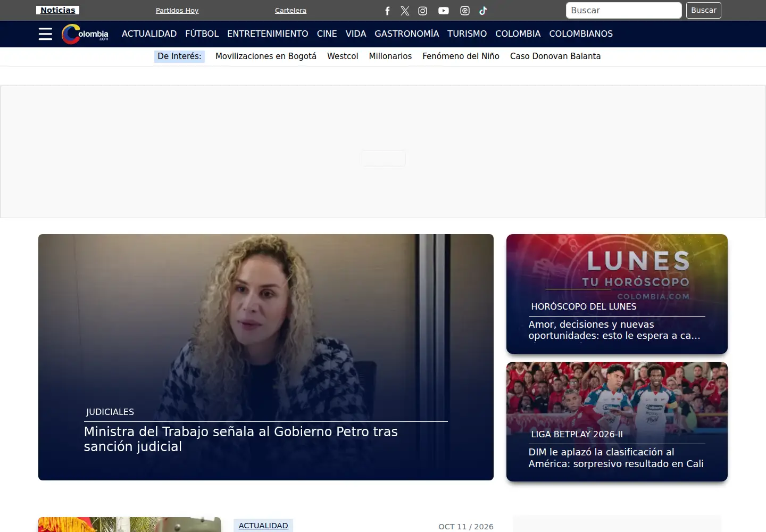Open the hamburger menu icon
Image resolution: width=766 pixels, height=532 pixels.
45,34
